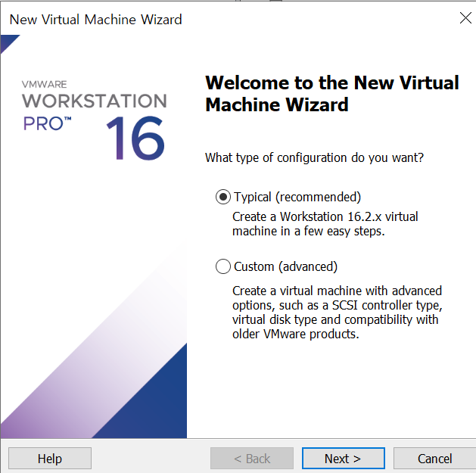Click the Next > button

pos(344,459)
